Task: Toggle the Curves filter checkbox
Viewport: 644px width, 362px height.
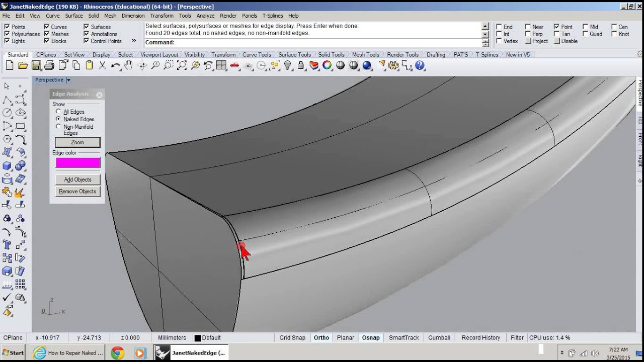Action: click(x=46, y=27)
